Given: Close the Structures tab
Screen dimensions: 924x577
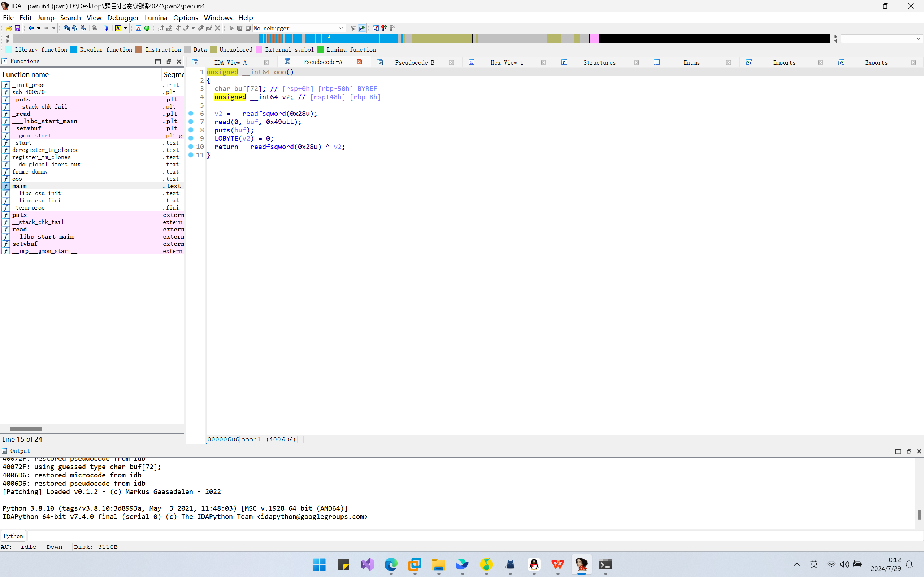Looking at the screenshot, I should [636, 62].
